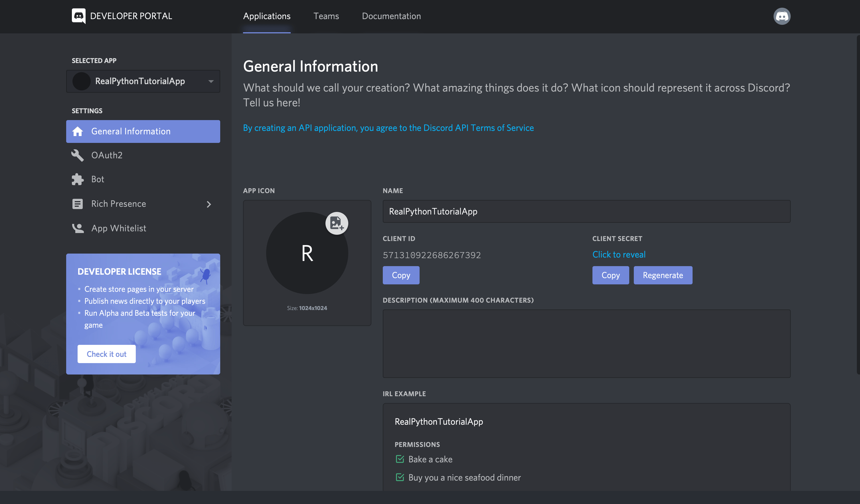Toggle the Buy you a nice seafood dinner checkbox

400,477
